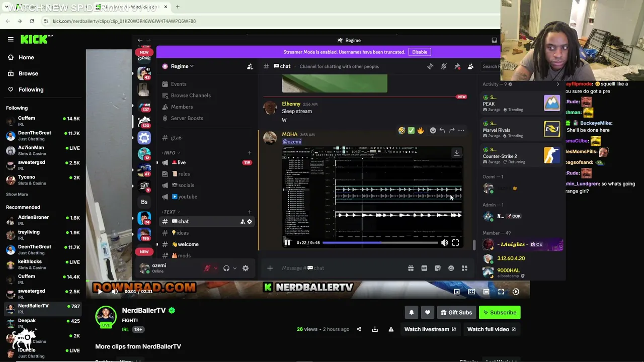Share the clip with the share icon

pyautogui.click(x=359, y=329)
